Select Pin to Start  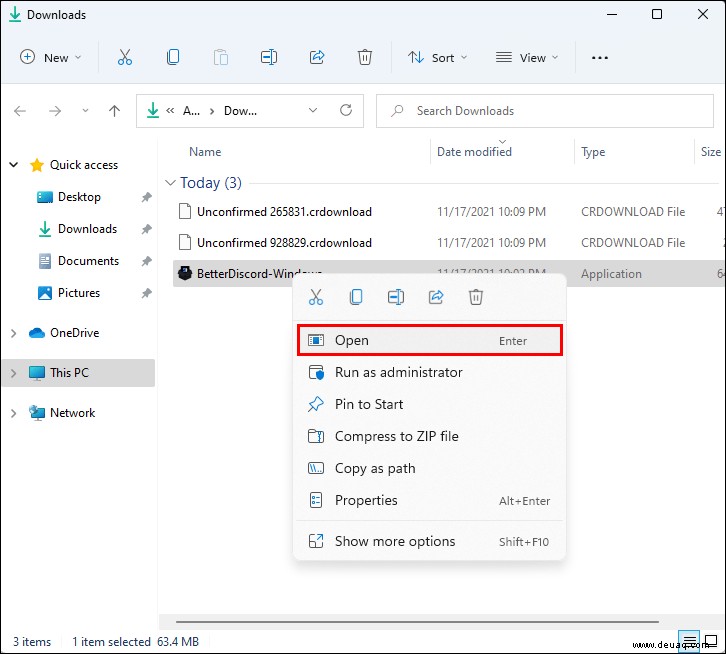[x=430, y=404]
